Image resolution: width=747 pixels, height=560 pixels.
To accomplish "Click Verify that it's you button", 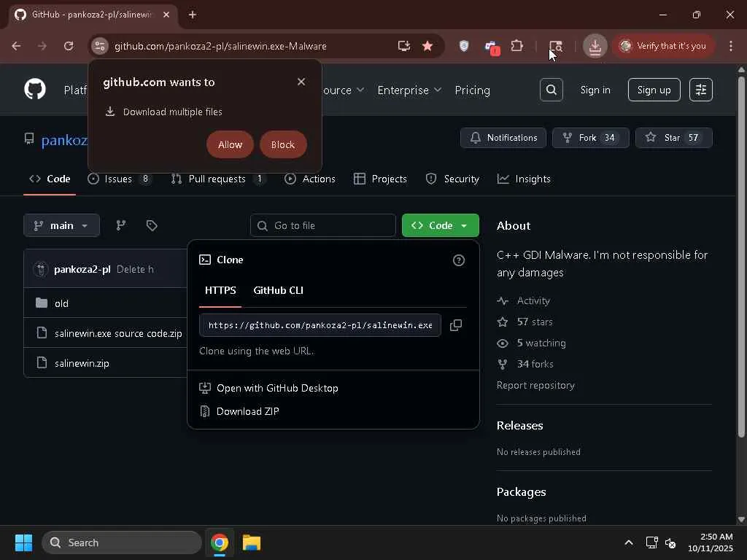I will pos(662,46).
